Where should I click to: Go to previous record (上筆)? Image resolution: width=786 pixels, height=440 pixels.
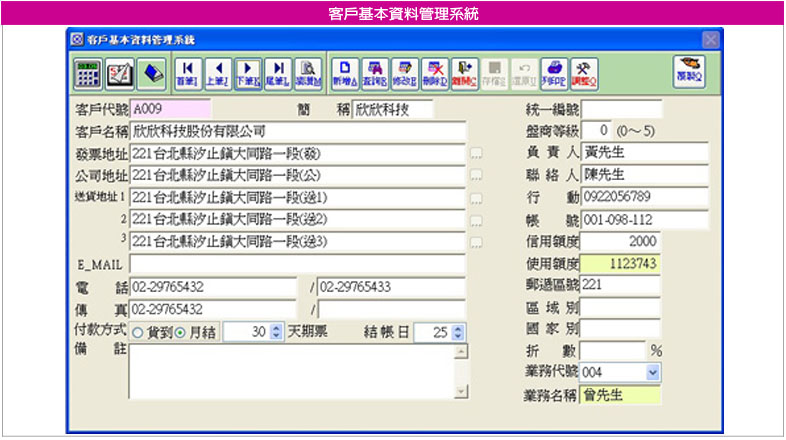[x=217, y=73]
